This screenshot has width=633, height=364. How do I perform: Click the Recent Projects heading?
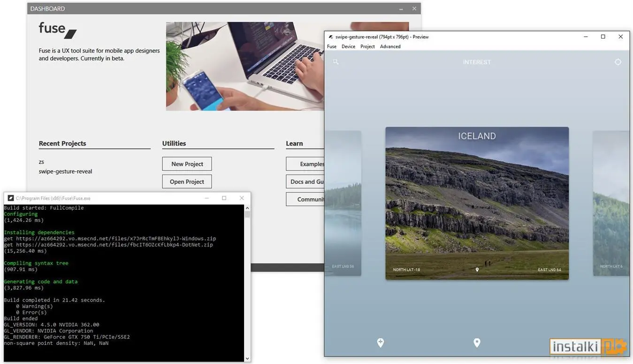[x=62, y=144]
